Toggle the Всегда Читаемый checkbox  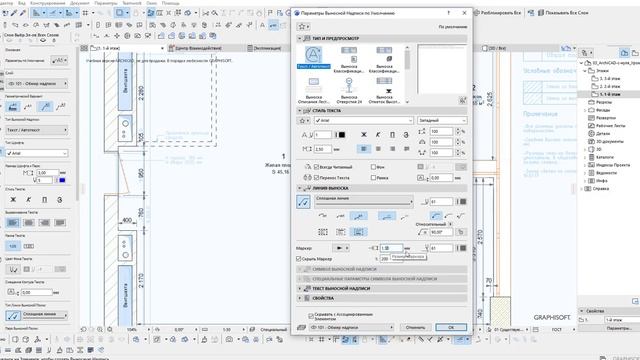pos(316,167)
